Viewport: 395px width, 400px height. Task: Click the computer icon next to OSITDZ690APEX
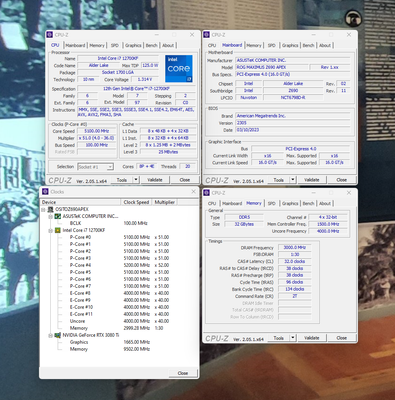[51, 209]
